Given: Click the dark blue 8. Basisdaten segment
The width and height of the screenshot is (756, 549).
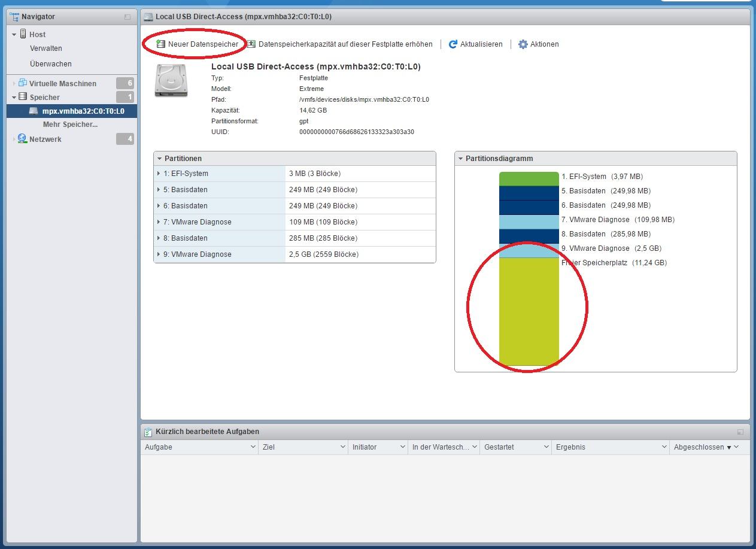Looking at the screenshot, I should click(x=529, y=236).
